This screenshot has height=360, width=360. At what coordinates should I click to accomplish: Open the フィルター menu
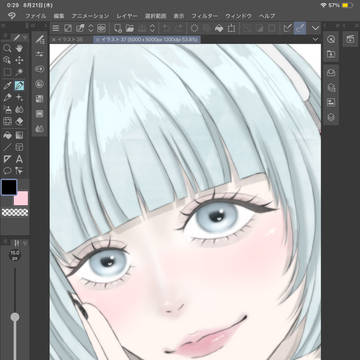click(x=205, y=16)
